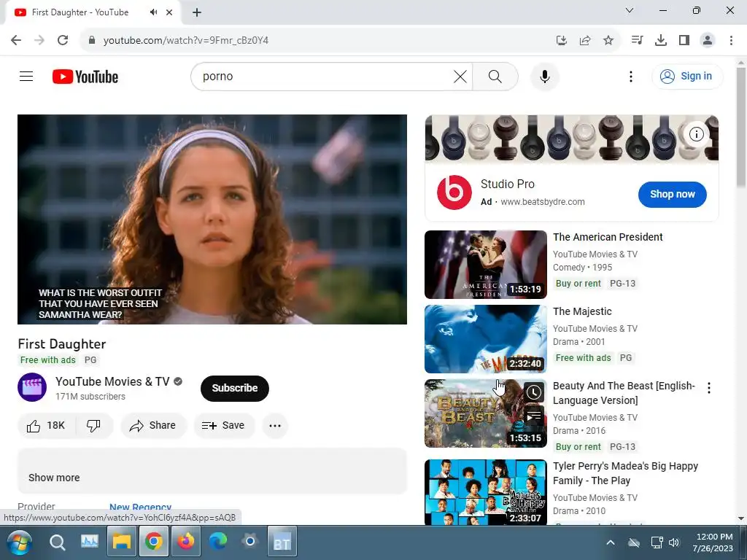This screenshot has height=560, width=747.
Task: Show hidden system tray icons
Action: tap(611, 542)
